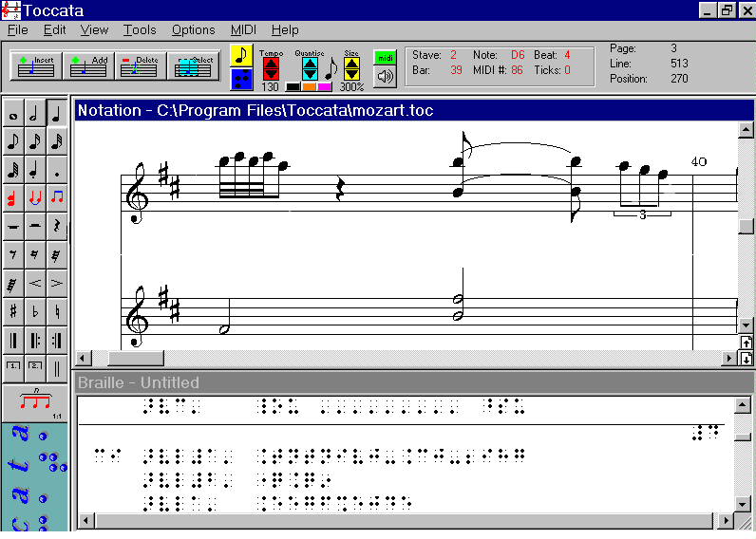Open the MIDI menu
756x539 pixels.
pos(243,29)
